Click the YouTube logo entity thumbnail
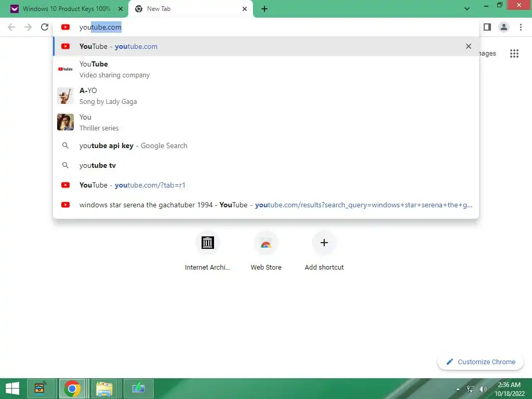The width and height of the screenshot is (532, 399). click(x=65, y=69)
